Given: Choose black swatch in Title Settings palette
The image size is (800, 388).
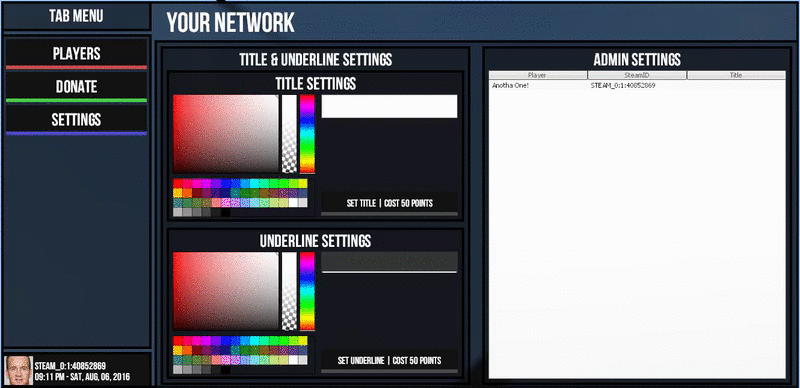Looking at the screenshot, I should click(226, 212).
